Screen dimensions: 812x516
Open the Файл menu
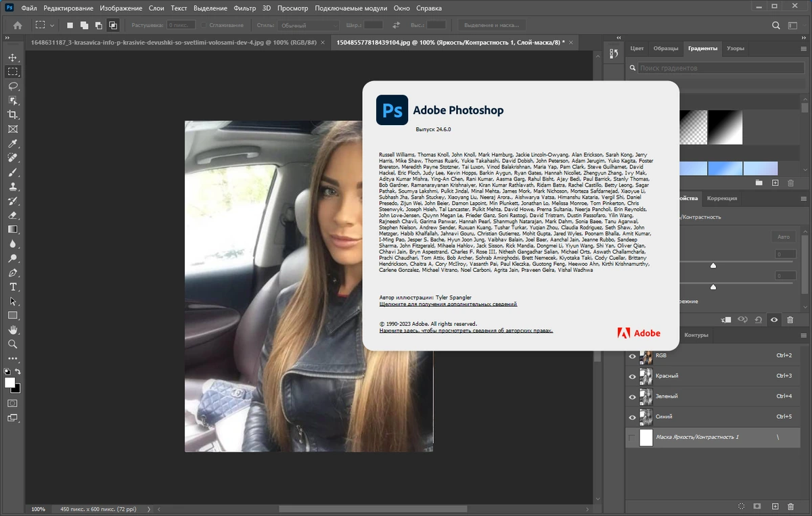29,8
